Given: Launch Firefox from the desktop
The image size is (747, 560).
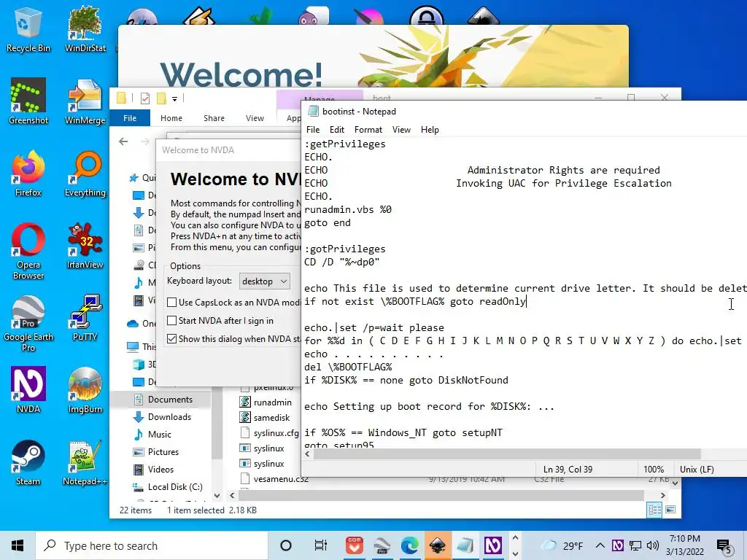Looking at the screenshot, I should [x=28, y=174].
